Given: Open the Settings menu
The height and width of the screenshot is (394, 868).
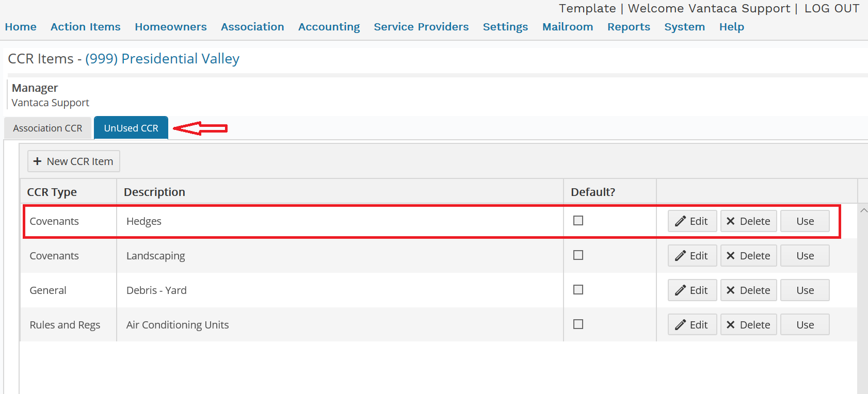Looking at the screenshot, I should 505,27.
